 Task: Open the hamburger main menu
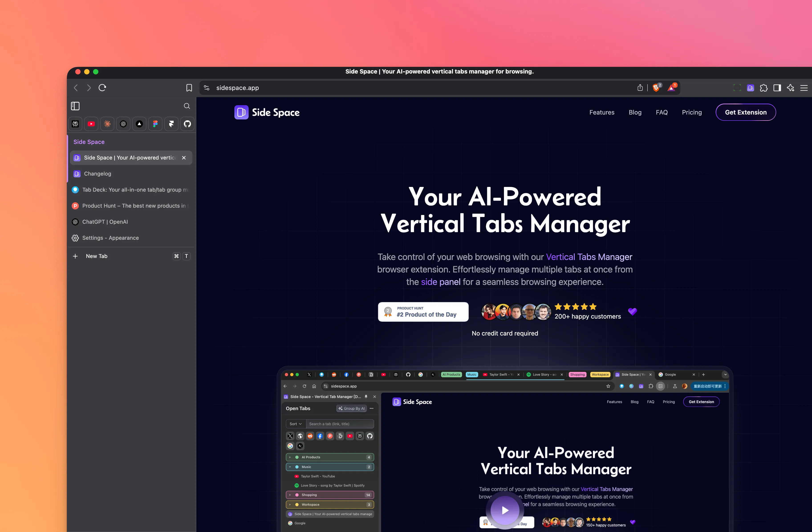[804, 88]
